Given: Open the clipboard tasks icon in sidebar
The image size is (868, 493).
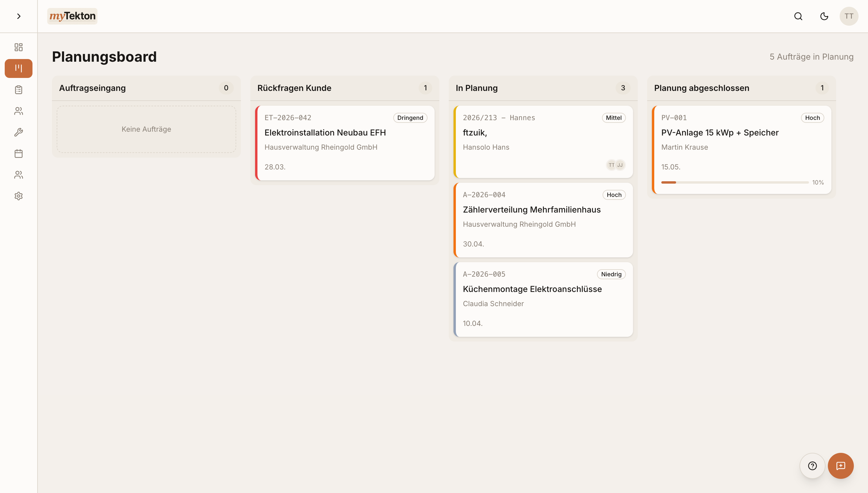Looking at the screenshot, I should pyautogui.click(x=18, y=89).
